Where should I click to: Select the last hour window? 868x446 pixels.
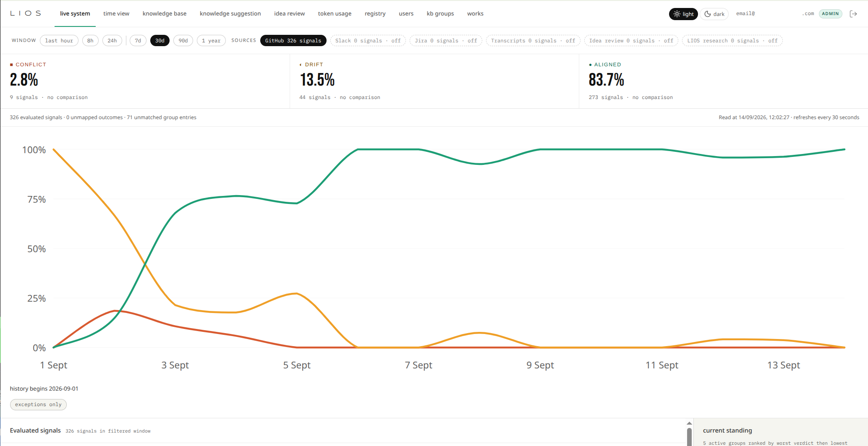click(x=59, y=41)
